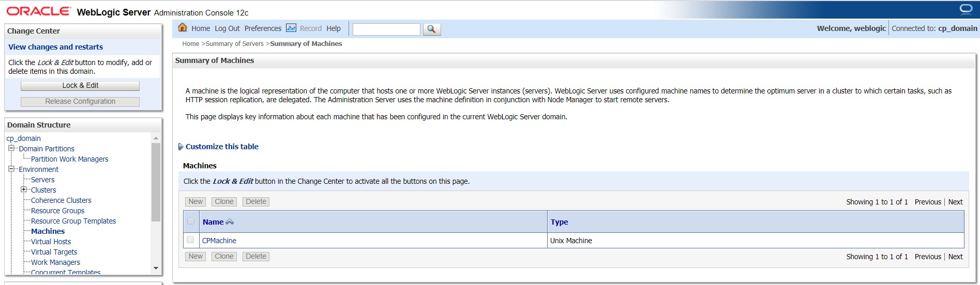Click the bottom New button below table
The height and width of the screenshot is (285, 980).
[x=195, y=257]
